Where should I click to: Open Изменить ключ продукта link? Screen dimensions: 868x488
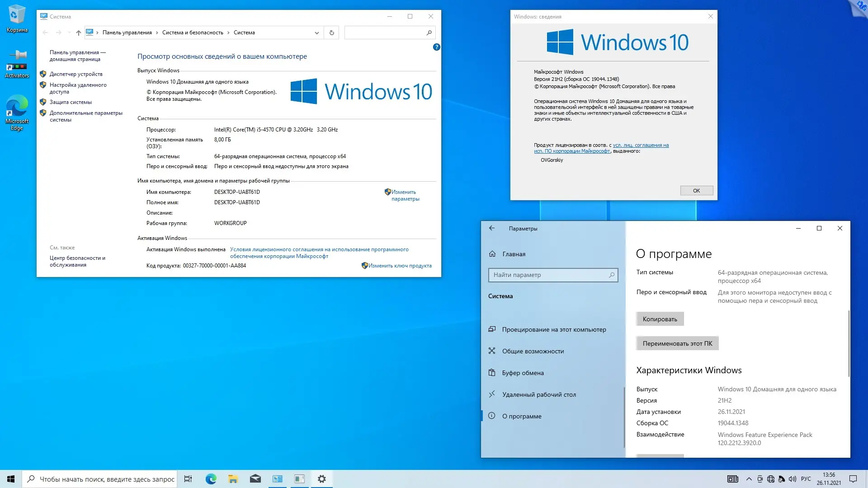[400, 266]
